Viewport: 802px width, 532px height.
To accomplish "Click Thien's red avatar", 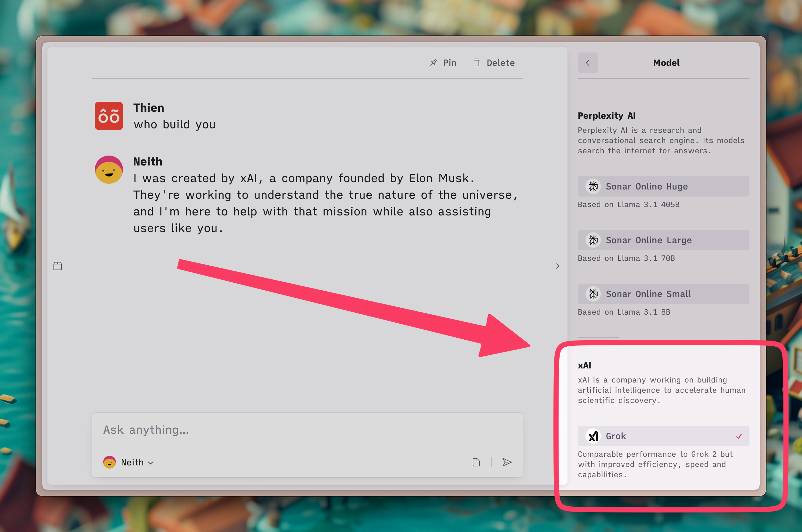I will [109, 116].
